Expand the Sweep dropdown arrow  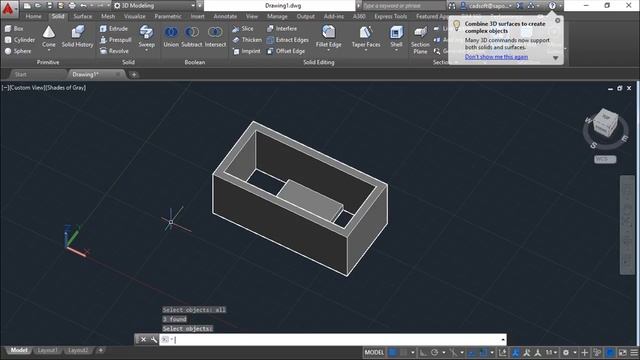pyautogui.click(x=146, y=50)
